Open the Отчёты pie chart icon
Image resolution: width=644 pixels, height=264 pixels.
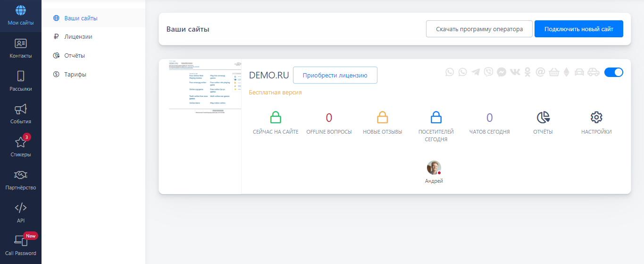point(543,118)
